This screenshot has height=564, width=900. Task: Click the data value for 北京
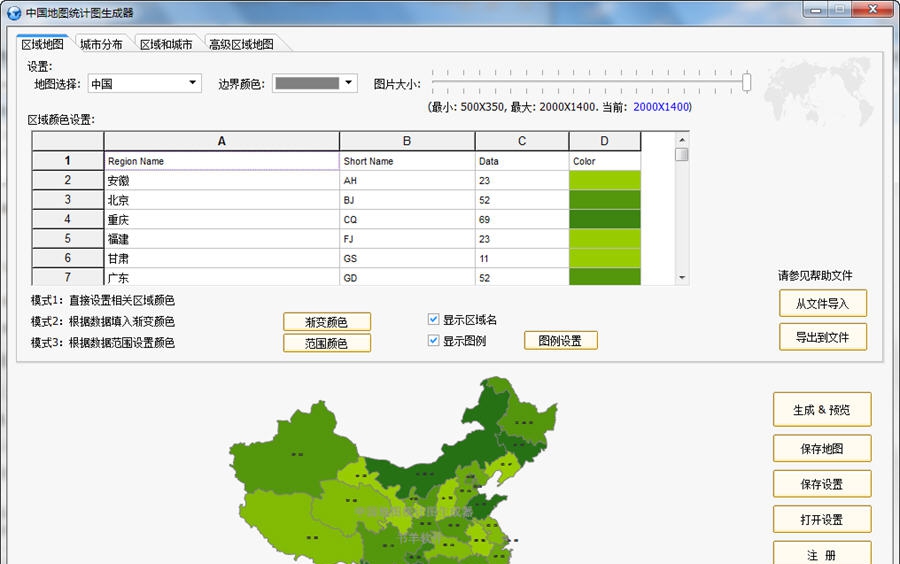522,200
